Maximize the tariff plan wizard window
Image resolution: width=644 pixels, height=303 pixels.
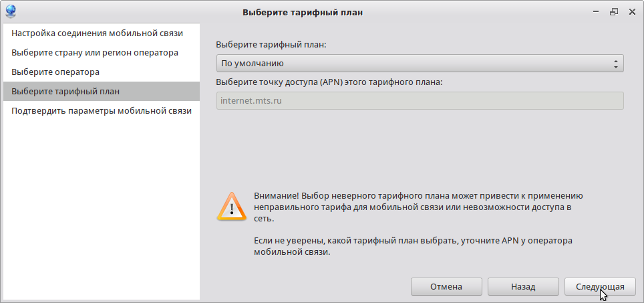tap(613, 11)
